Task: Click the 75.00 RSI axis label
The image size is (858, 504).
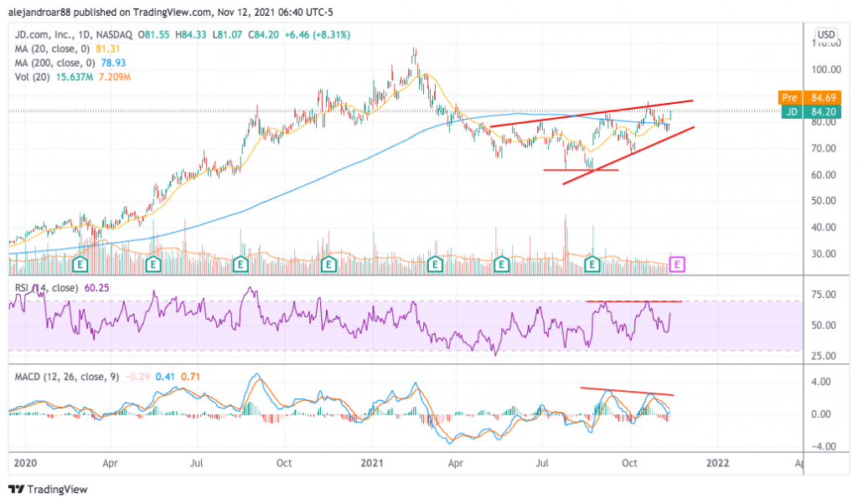Action: point(824,295)
